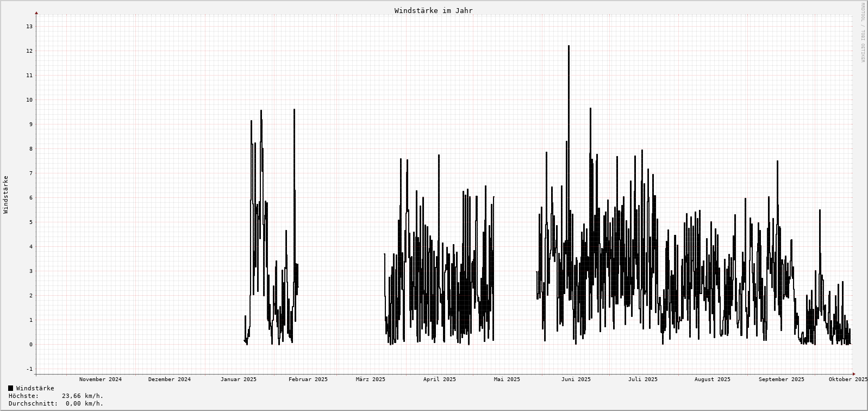Viewport: 868px width, 411px height.
Task: Click the vertical Windstärke y-axis label
Action: coord(6,194)
